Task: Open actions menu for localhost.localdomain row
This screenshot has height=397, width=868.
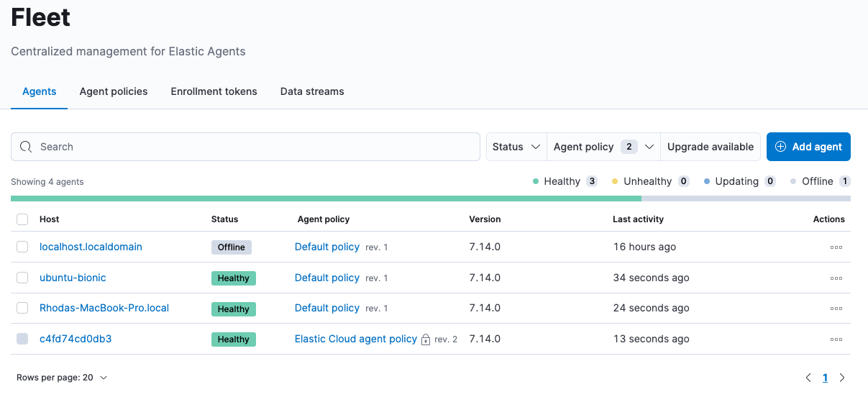Action: pyautogui.click(x=836, y=247)
